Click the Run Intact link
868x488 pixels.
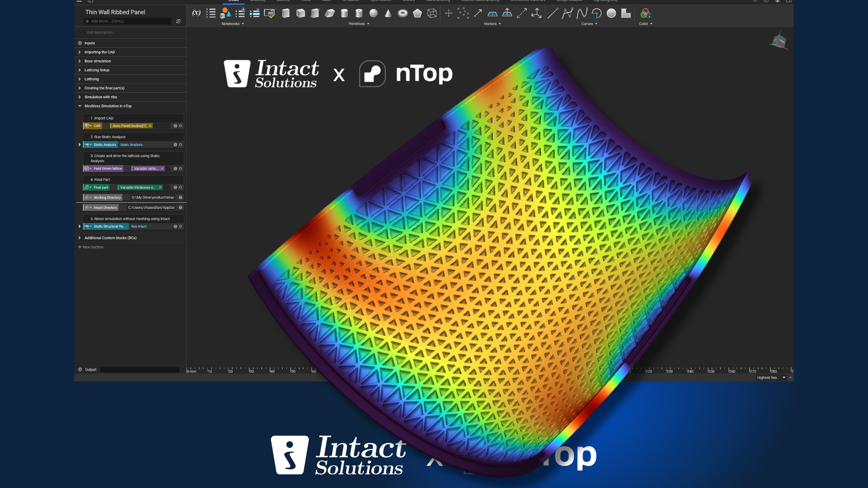pyautogui.click(x=139, y=226)
